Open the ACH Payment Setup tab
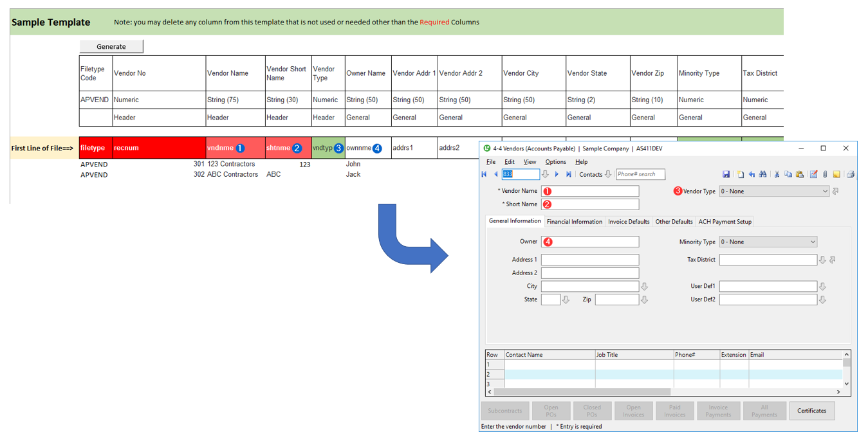The image size is (868, 439). click(x=725, y=222)
